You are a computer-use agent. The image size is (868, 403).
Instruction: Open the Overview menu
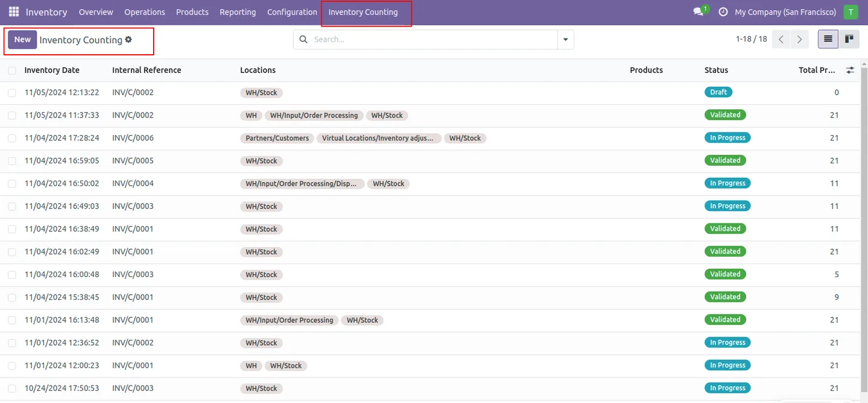point(96,12)
